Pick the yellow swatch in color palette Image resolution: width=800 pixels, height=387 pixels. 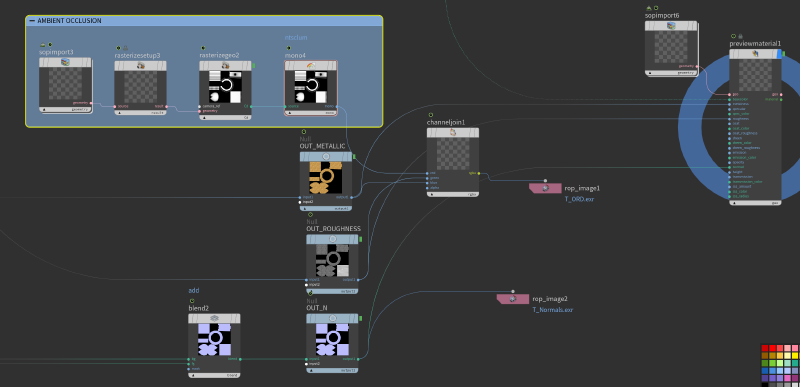[x=794, y=355]
